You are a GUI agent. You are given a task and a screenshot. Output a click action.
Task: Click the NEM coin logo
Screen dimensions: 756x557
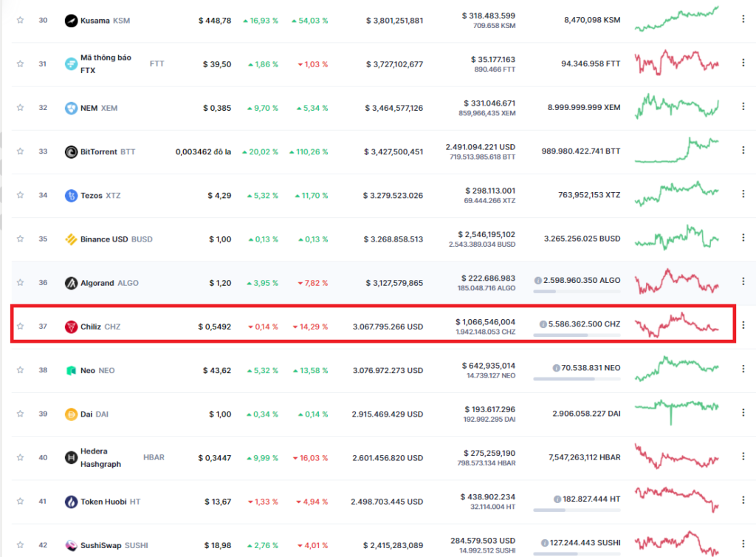[71, 108]
